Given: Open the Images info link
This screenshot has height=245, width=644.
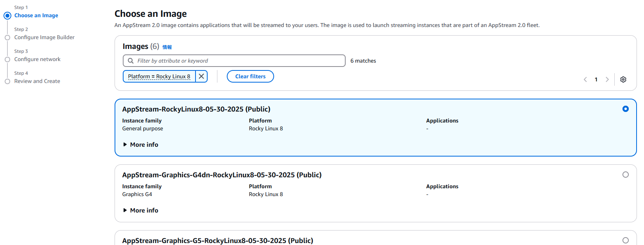Looking at the screenshot, I should coord(167,47).
